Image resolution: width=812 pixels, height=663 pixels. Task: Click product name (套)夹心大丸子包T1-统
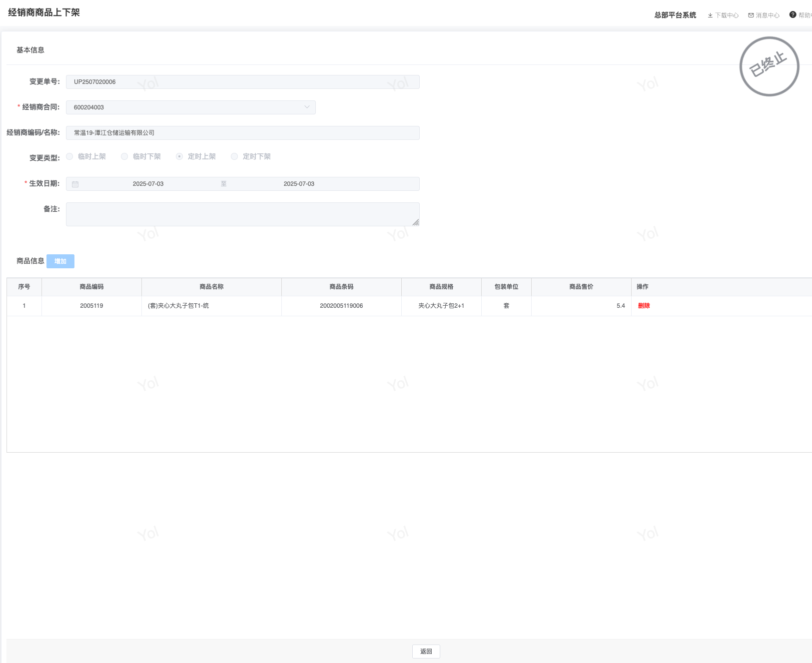point(178,306)
